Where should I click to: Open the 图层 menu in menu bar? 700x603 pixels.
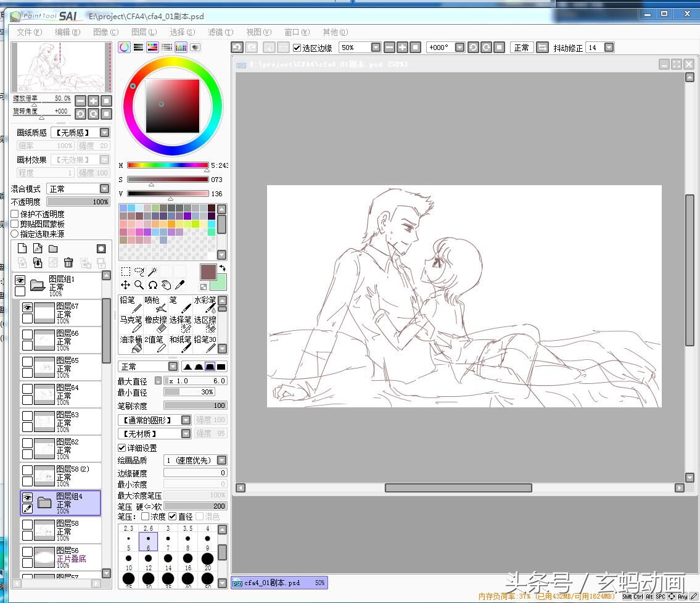tap(143, 32)
